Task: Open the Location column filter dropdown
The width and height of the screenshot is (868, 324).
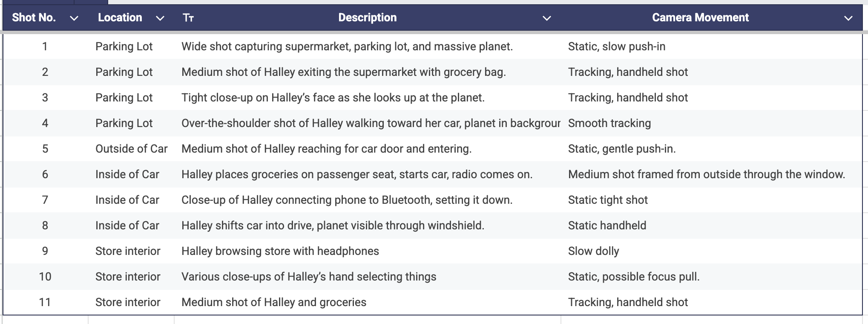Action: (160, 18)
